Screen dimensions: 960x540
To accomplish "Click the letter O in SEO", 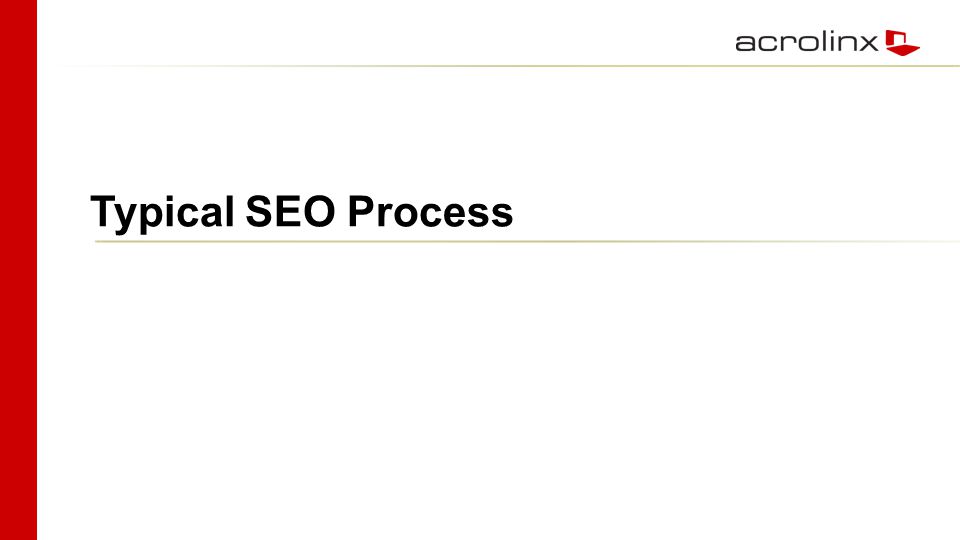I will coord(318,211).
